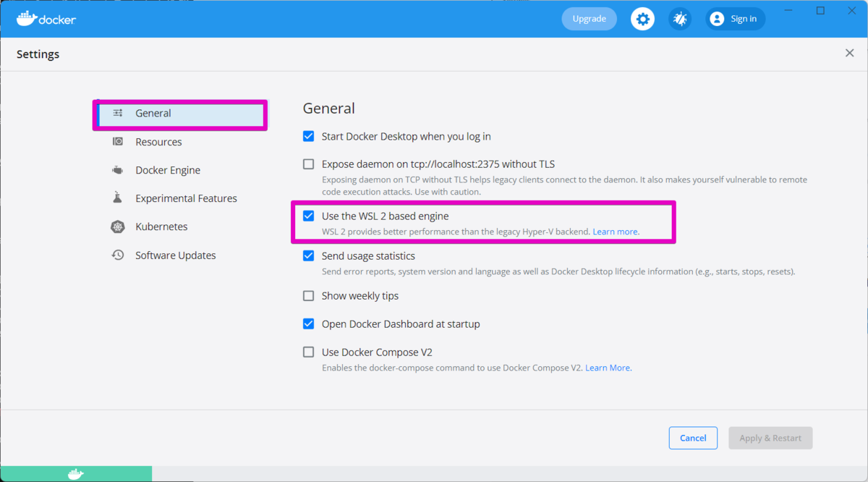Click the Experimental Features flask icon
868x482 pixels.
coord(118,198)
